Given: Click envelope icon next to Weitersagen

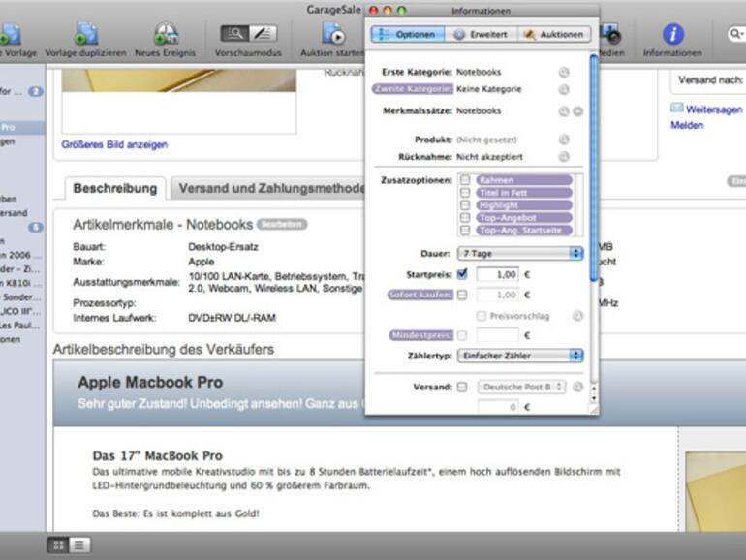Looking at the screenshot, I should click(676, 108).
